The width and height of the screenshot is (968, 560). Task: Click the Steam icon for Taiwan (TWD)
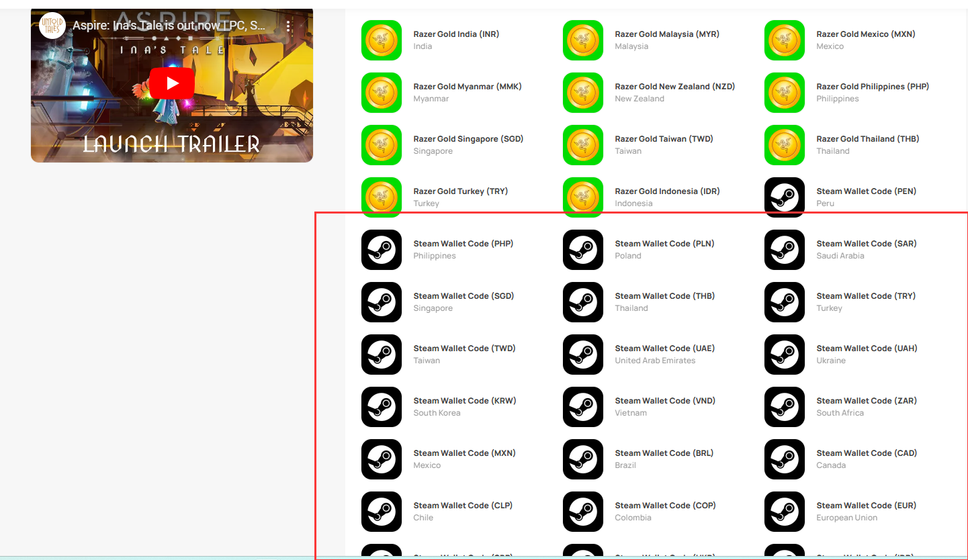[382, 355]
